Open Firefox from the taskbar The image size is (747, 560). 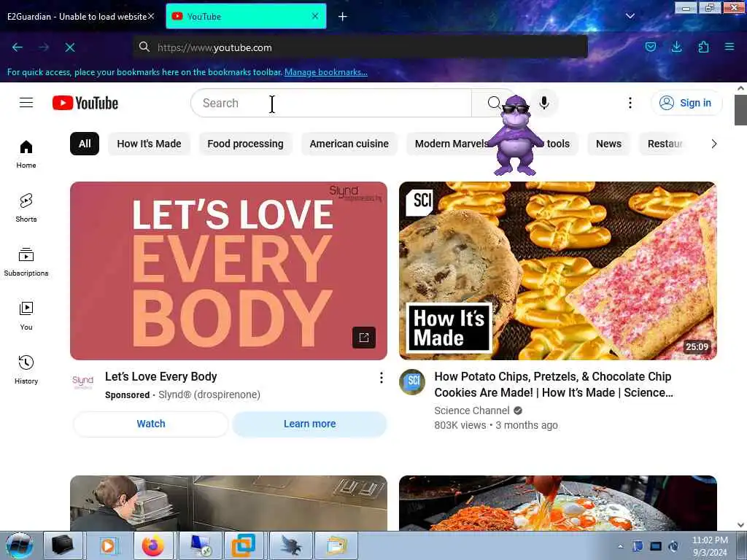[153, 545]
